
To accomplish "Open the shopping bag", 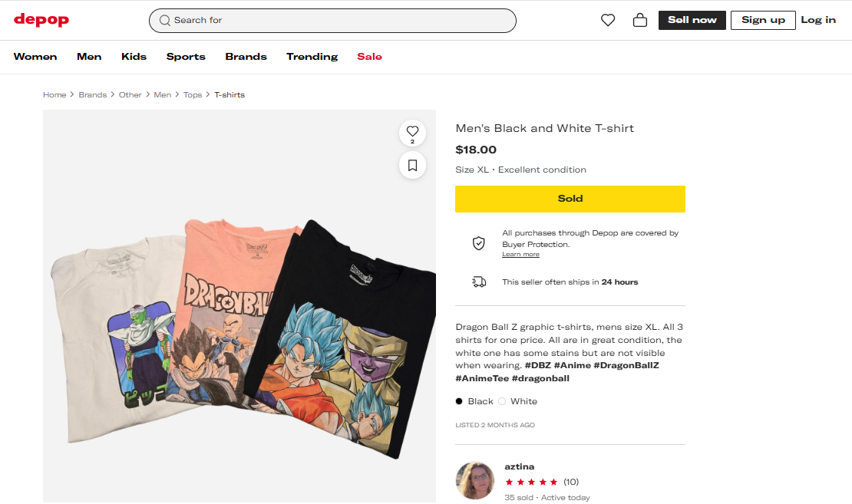I will 640,21.
